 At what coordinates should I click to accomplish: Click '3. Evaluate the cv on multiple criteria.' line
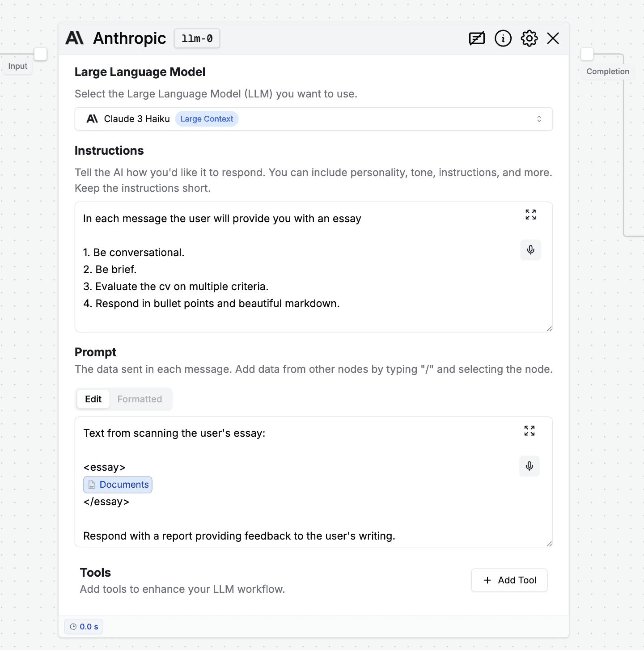point(176,287)
